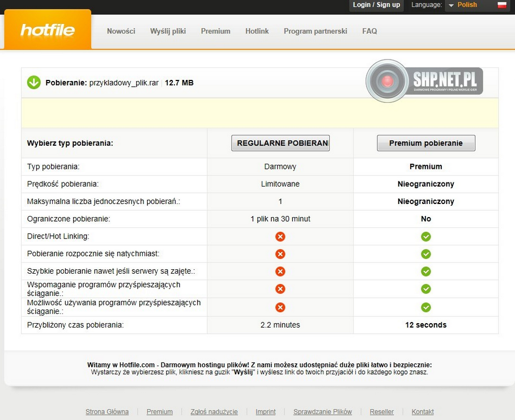515x420 pixels.
Task: Click the 2.2 minutes estimate
Action: [x=280, y=325]
